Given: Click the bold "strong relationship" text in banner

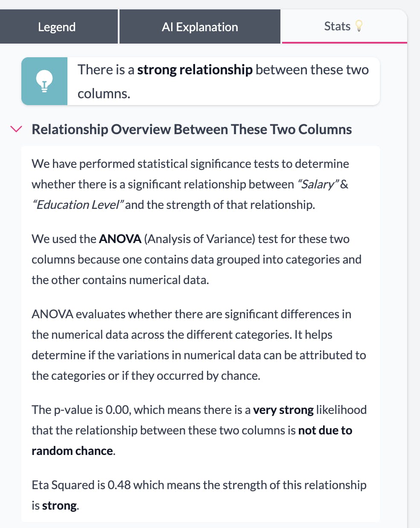Looking at the screenshot, I should point(195,70).
